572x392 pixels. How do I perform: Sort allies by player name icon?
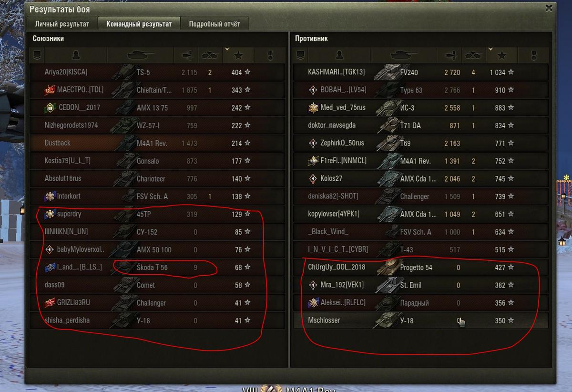pyautogui.click(x=76, y=56)
